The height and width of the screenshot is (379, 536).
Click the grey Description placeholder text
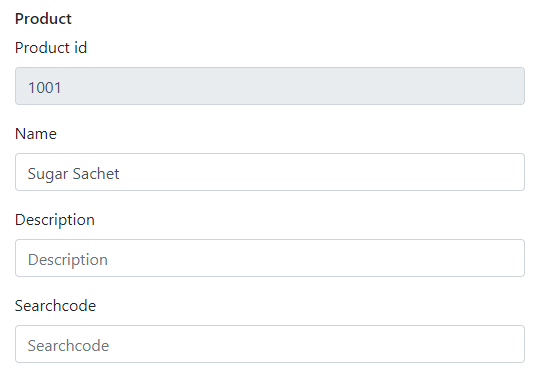[68, 260]
